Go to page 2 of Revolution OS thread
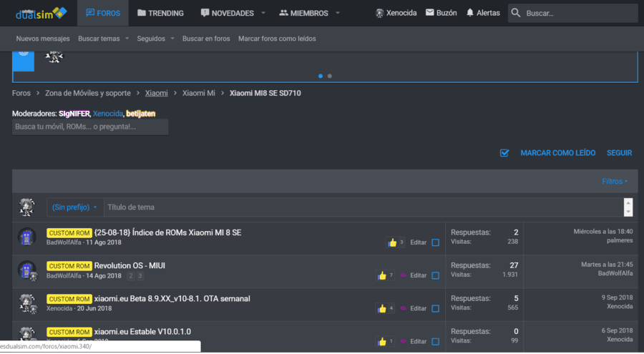The height and width of the screenshot is (354, 644). (131, 276)
